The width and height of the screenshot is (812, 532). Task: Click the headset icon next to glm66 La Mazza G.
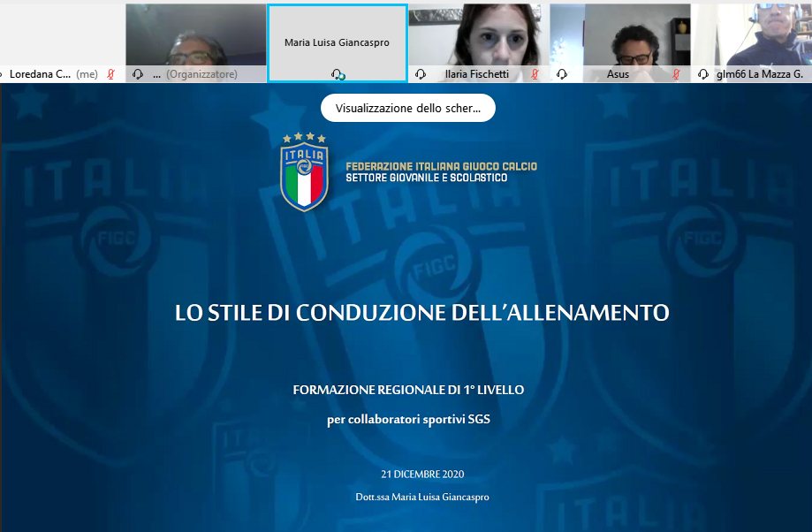click(x=703, y=74)
